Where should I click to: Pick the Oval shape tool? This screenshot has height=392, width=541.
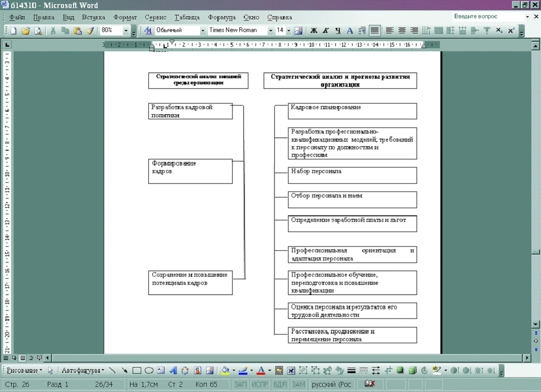click(149, 370)
